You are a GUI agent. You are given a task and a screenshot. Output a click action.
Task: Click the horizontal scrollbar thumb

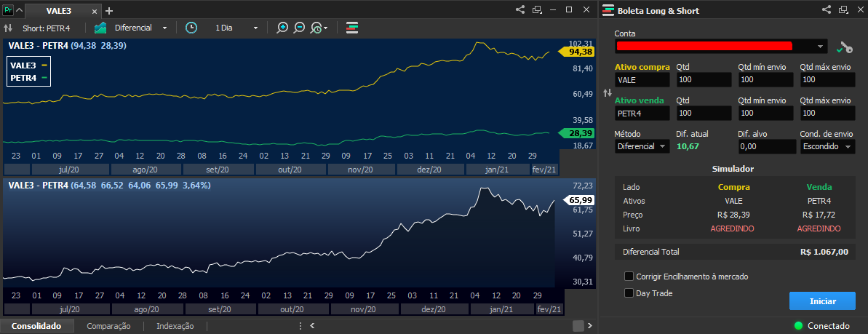578,326
